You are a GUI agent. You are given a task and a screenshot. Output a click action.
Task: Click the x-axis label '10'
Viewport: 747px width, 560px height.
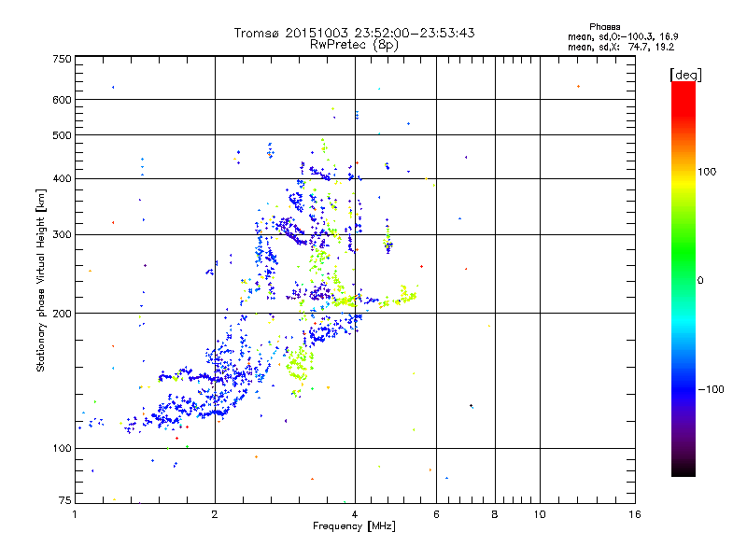pyautogui.click(x=540, y=514)
